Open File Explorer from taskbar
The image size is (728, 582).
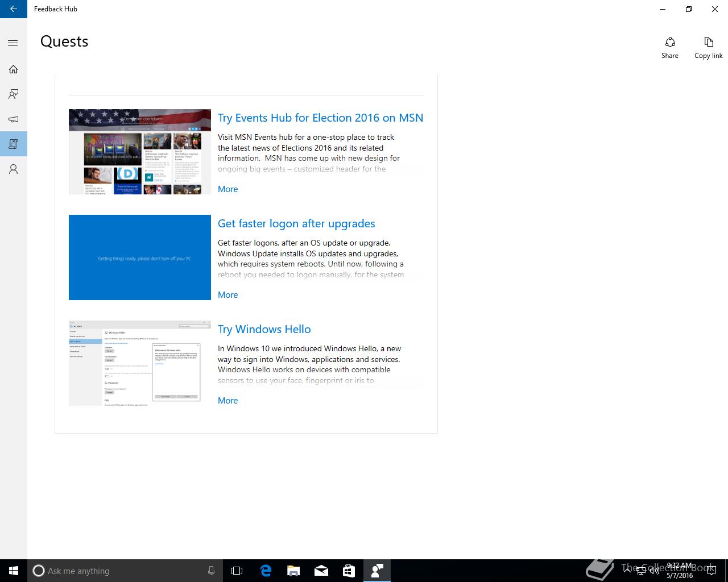[x=293, y=571]
